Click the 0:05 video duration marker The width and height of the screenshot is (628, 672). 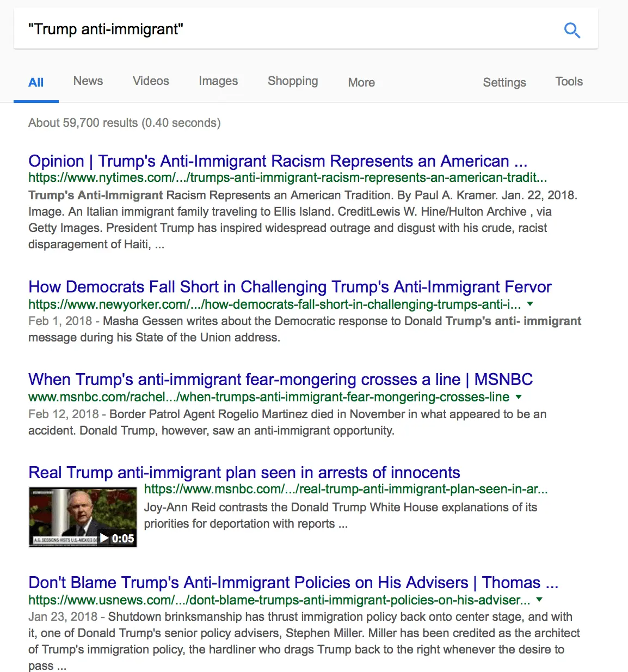116,539
